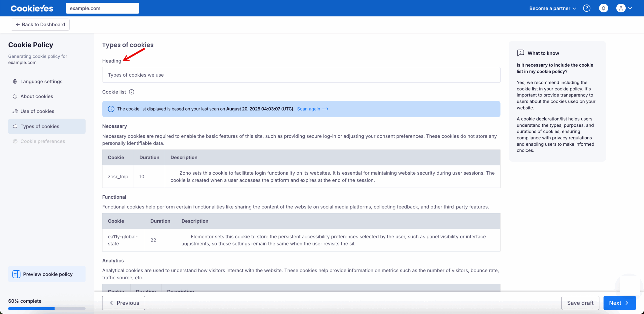Expand the Become a partner dropdown
Viewport: 644px width, 314px height.
coord(552,8)
